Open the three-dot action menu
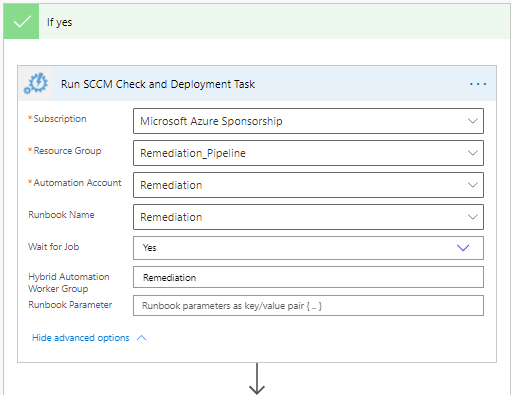The height and width of the screenshot is (395, 511). tap(478, 84)
